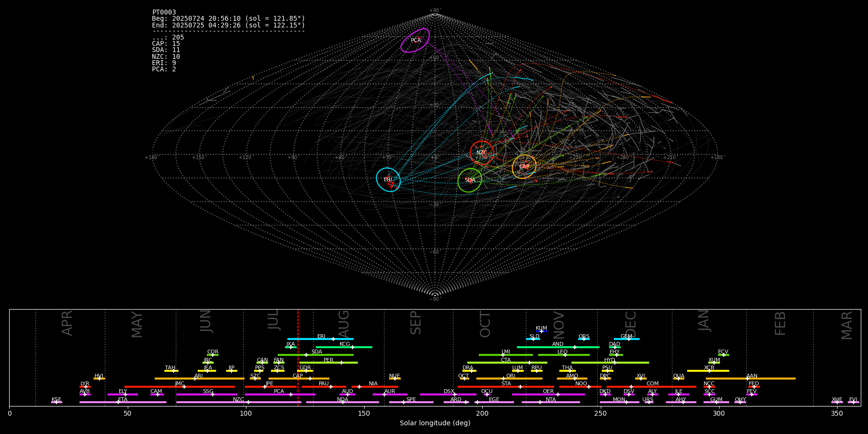Click the red STA shower bar in timeline
This screenshot has height=434, width=868.
(x=506, y=386)
